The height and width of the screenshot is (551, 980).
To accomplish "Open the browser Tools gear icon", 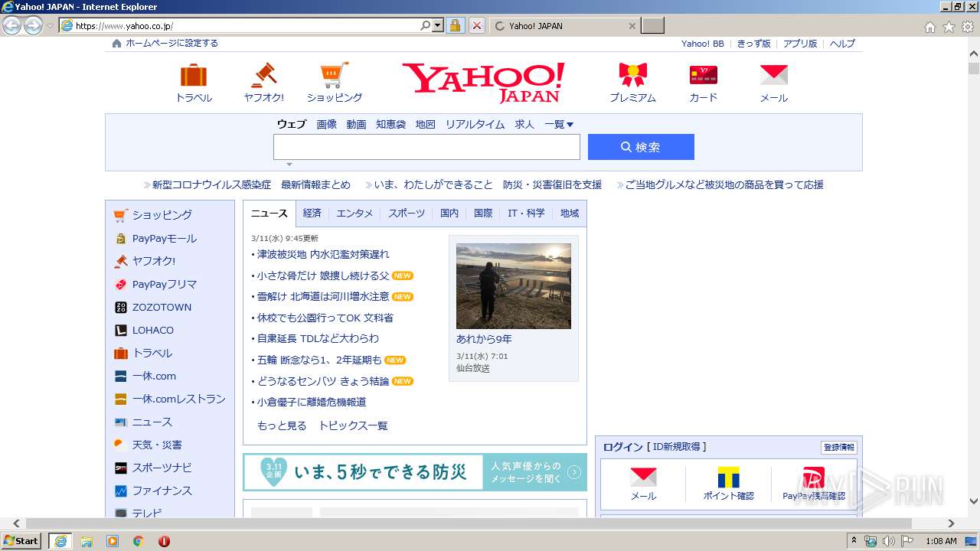I will (x=968, y=27).
